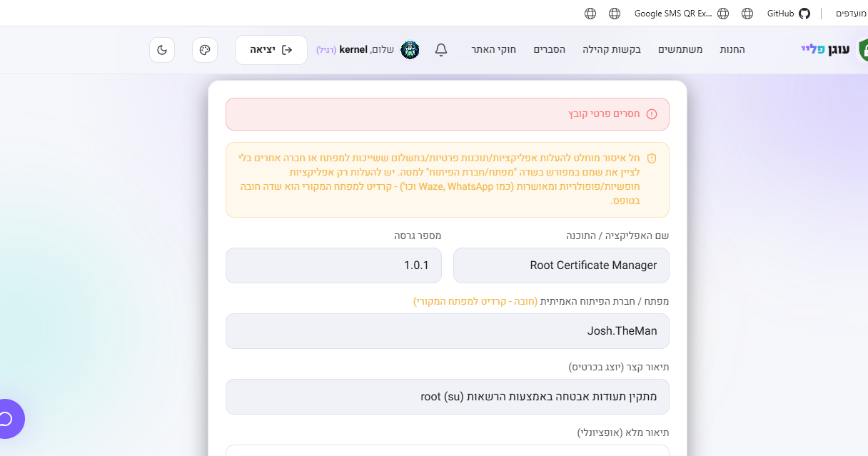Open the notifications bell icon
Screen dimensions: 868x456
point(441,49)
